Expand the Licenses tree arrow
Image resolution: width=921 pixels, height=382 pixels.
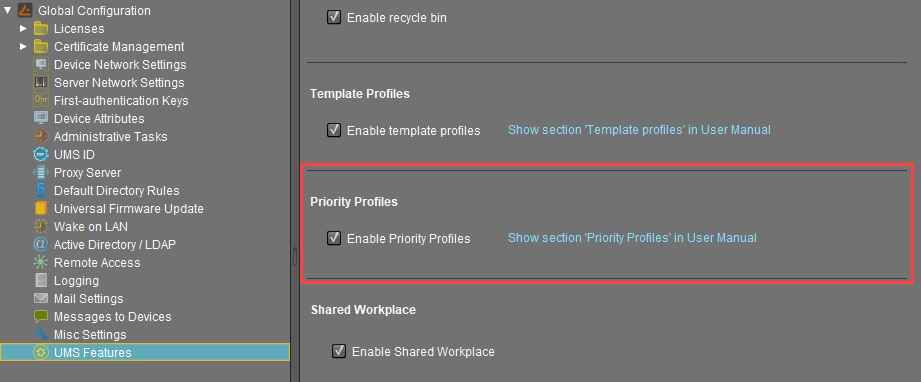(23, 28)
